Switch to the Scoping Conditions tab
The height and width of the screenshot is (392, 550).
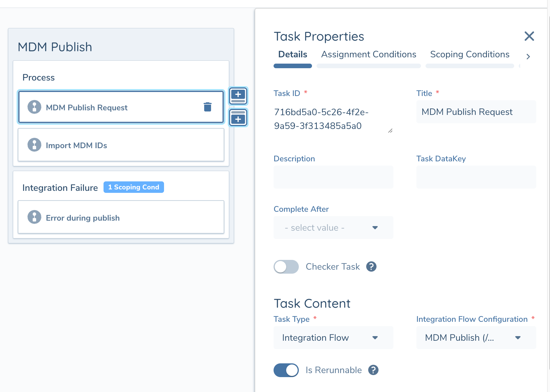click(469, 54)
